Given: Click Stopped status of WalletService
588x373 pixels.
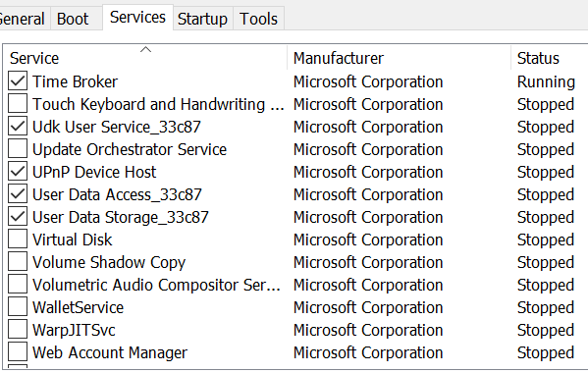Looking at the screenshot, I should click(x=546, y=308).
